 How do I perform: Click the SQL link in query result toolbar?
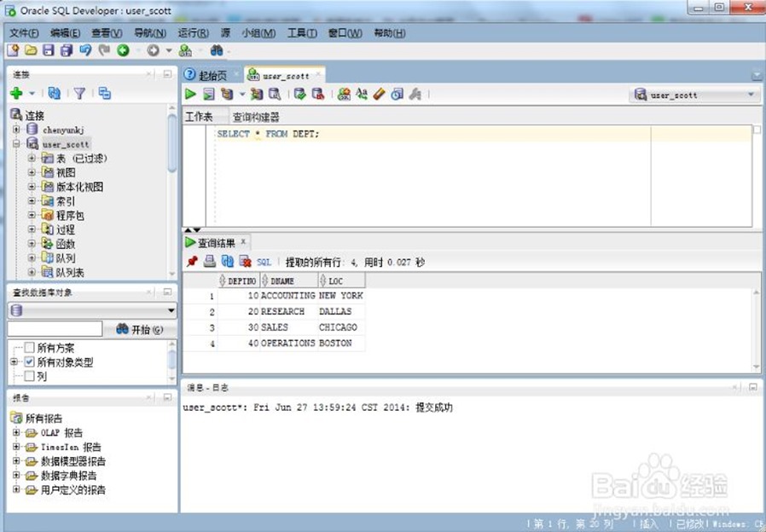click(264, 262)
